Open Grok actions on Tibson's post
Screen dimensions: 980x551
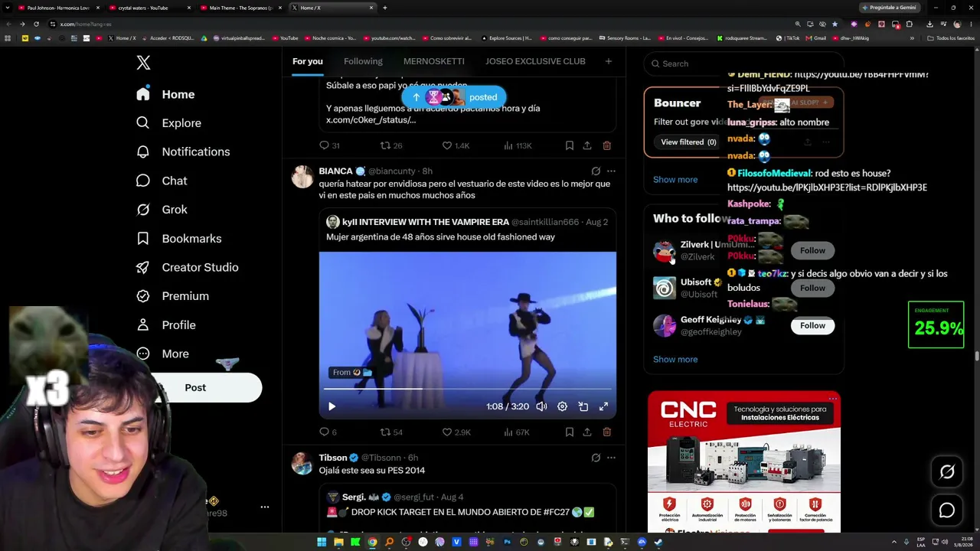coord(596,458)
